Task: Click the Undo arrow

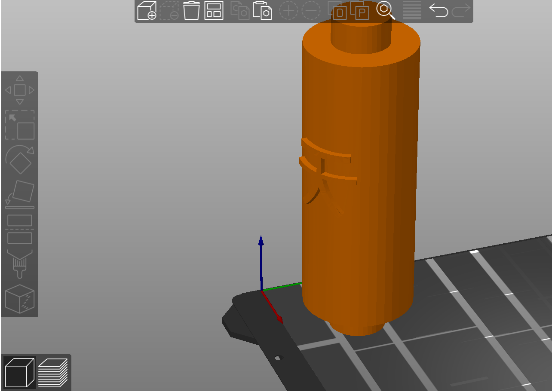Action: click(439, 10)
